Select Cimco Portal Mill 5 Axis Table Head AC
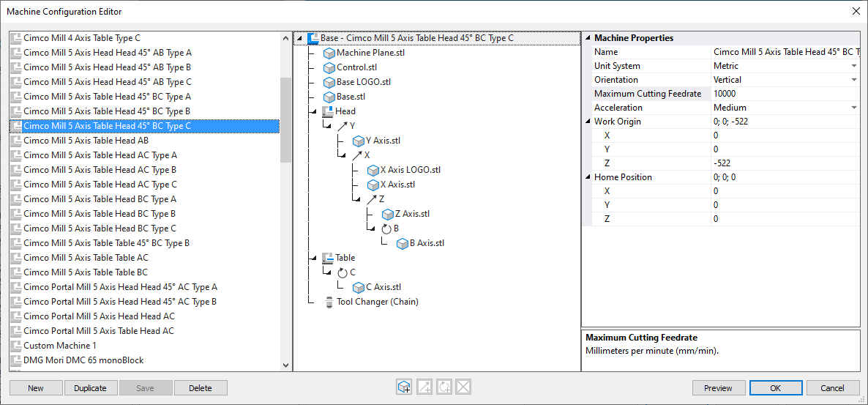Screen dimensions: 868x405 [x=99, y=331]
